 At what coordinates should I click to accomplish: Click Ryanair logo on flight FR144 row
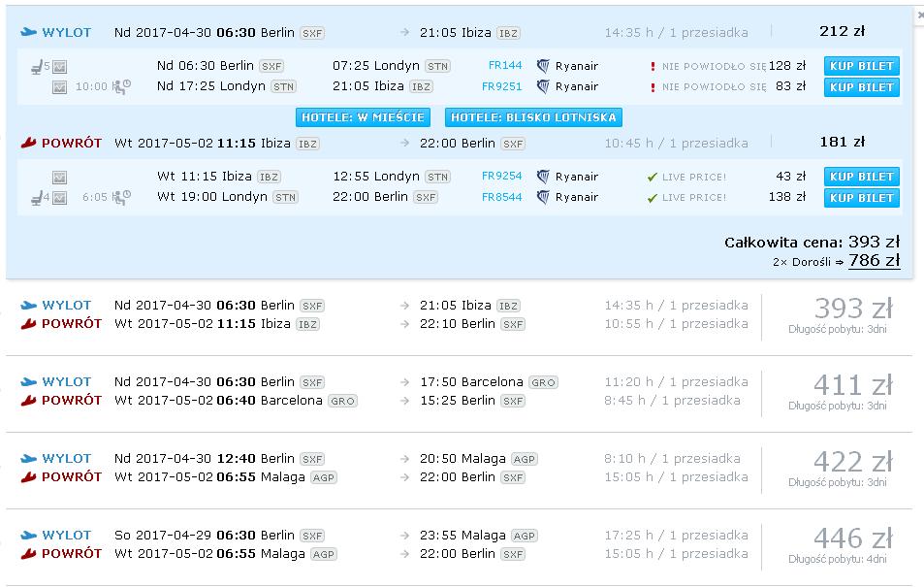pos(543,66)
